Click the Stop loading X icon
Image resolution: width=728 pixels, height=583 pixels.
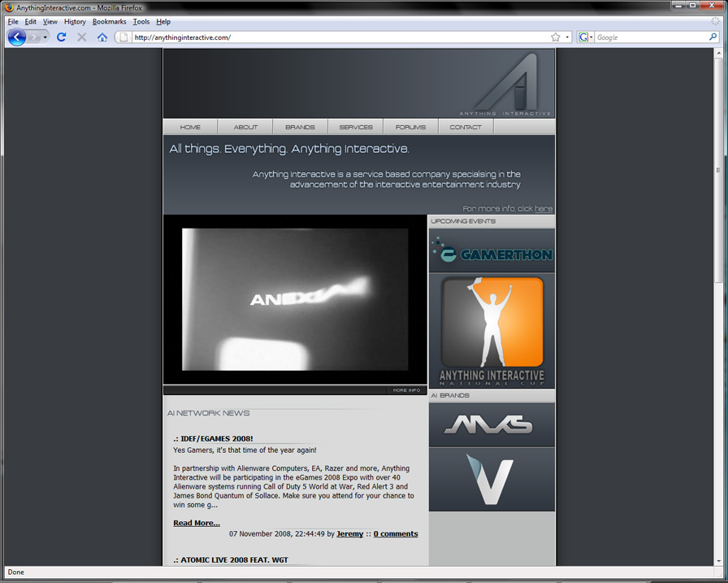82,37
